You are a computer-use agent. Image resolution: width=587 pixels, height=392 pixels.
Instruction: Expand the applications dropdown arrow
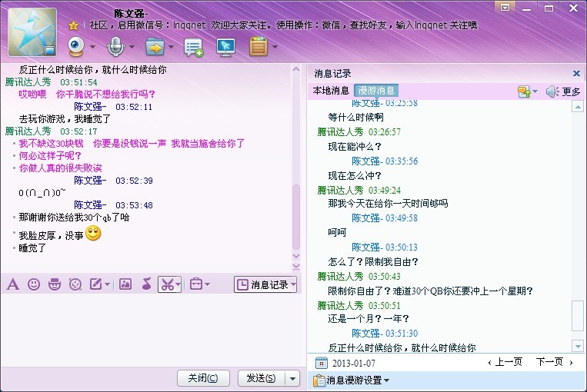(x=275, y=47)
